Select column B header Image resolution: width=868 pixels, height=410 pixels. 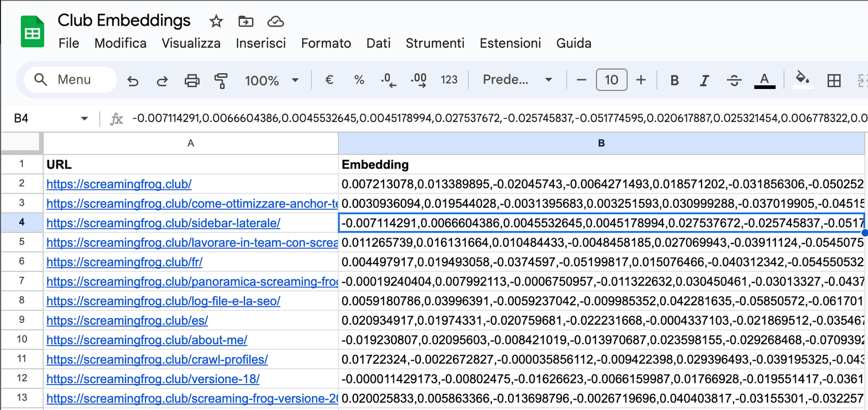601,143
